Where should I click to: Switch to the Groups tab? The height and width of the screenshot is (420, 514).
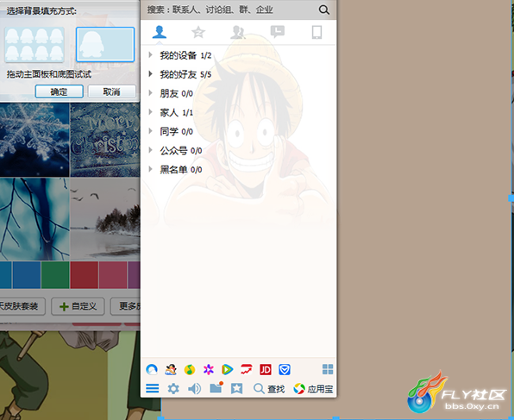(238, 32)
